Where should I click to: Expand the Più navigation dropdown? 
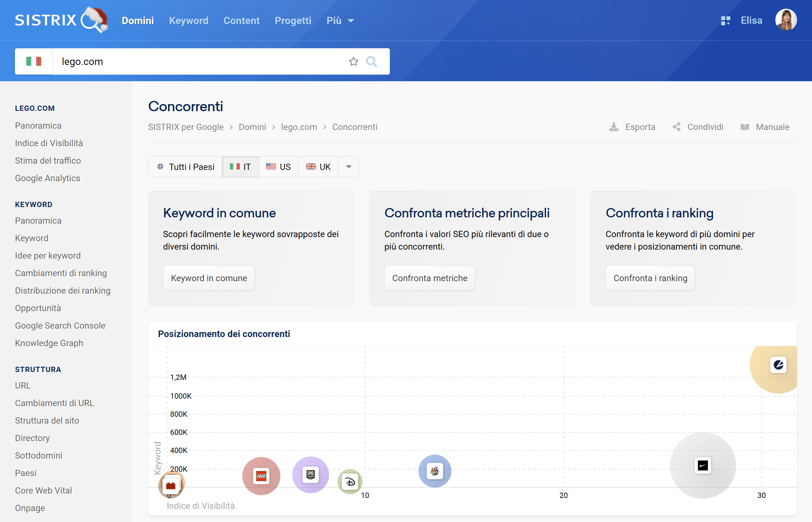point(340,21)
